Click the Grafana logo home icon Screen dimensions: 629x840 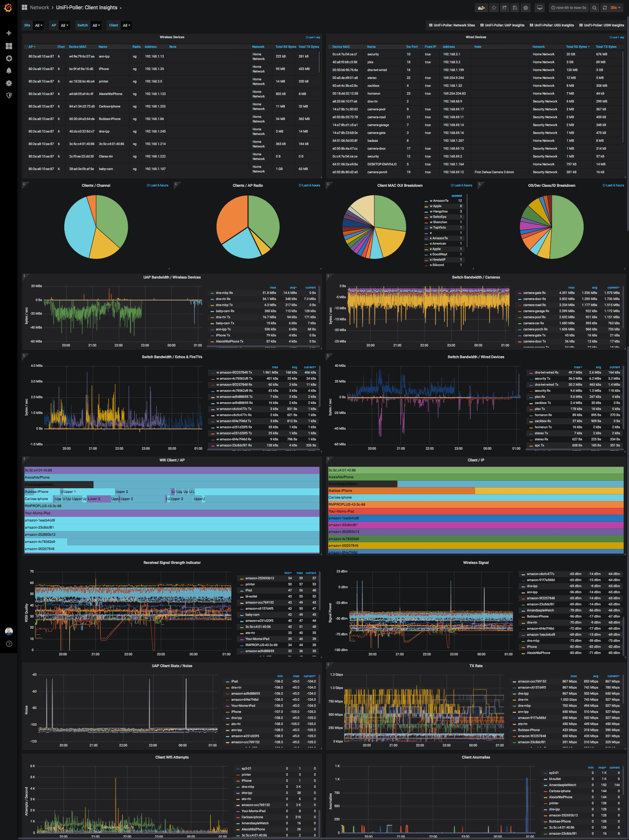point(8,7)
